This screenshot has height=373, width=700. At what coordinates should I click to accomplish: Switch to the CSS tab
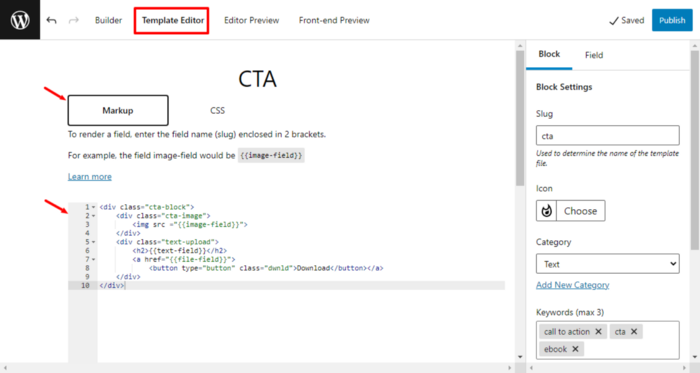click(x=217, y=110)
